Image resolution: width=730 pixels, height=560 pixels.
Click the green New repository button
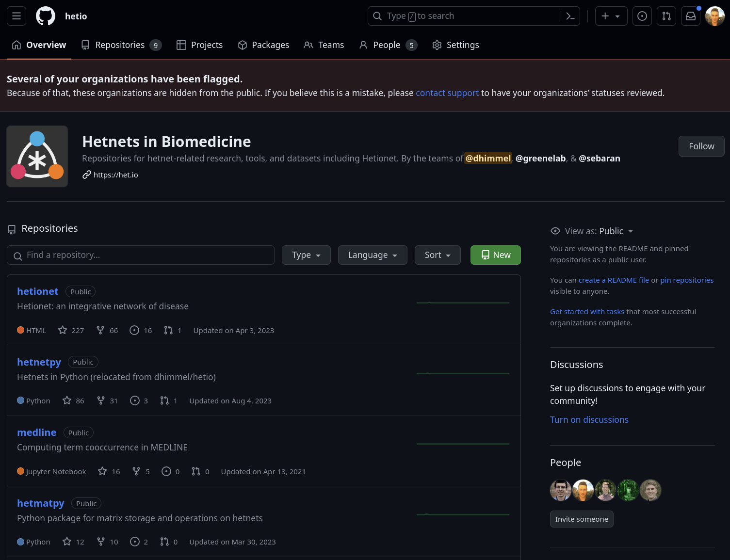[x=496, y=255]
